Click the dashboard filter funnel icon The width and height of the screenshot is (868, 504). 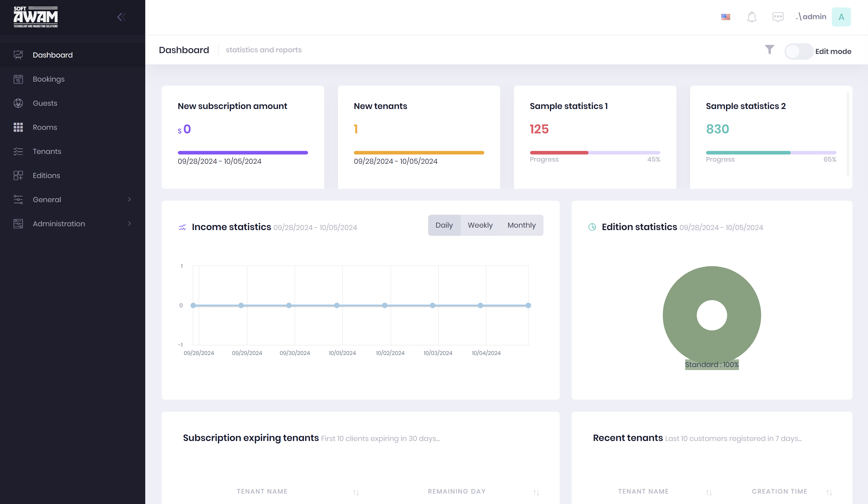pyautogui.click(x=769, y=50)
